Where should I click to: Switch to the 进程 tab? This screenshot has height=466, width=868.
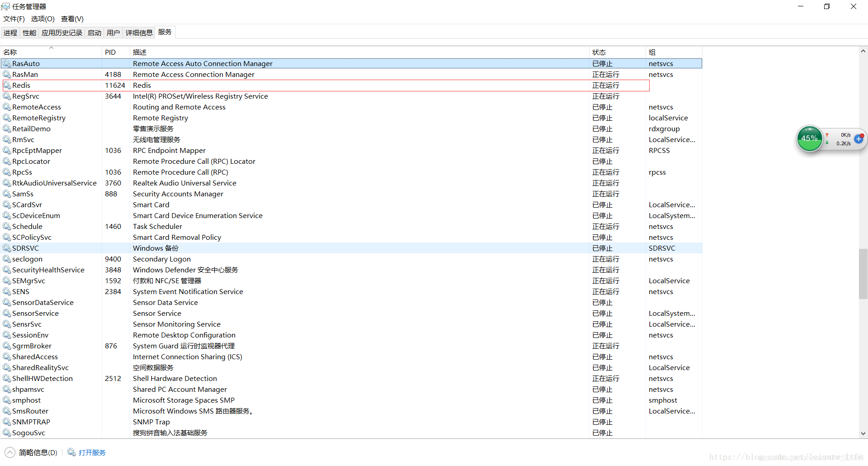[10, 33]
